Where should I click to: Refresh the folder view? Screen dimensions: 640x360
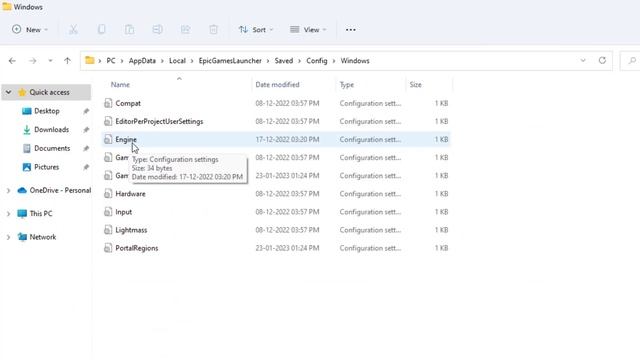point(602,60)
